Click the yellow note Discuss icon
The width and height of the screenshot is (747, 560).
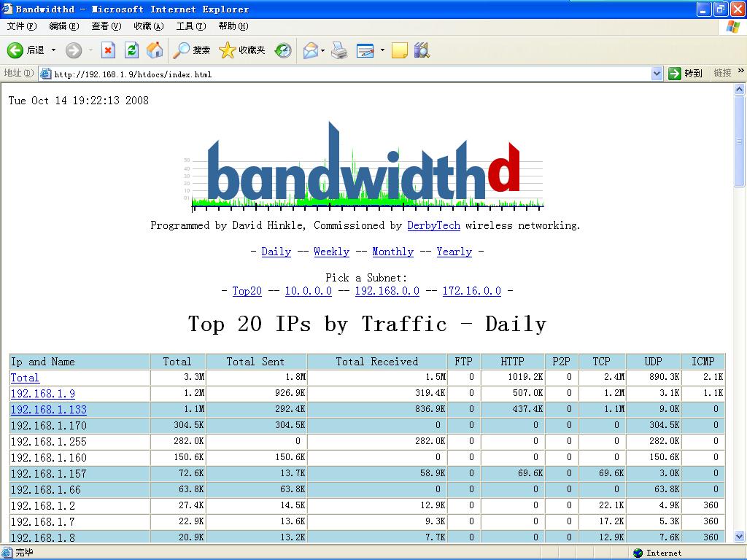(x=399, y=50)
